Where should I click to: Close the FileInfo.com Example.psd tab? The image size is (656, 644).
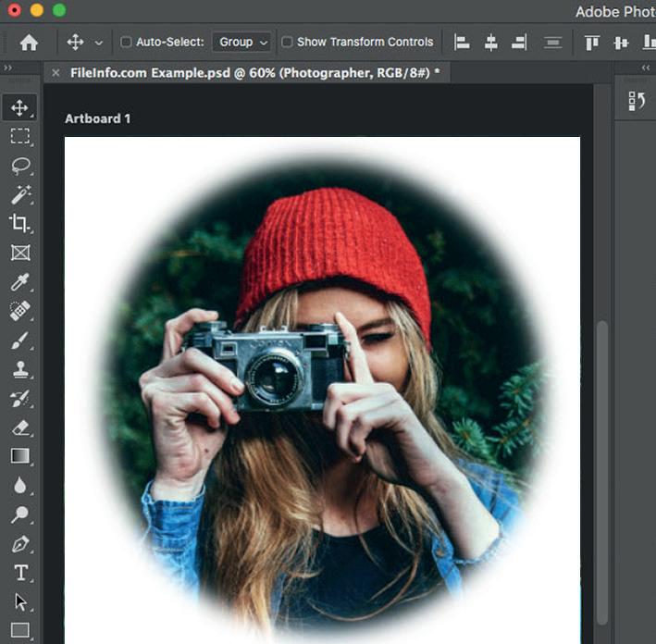point(56,72)
